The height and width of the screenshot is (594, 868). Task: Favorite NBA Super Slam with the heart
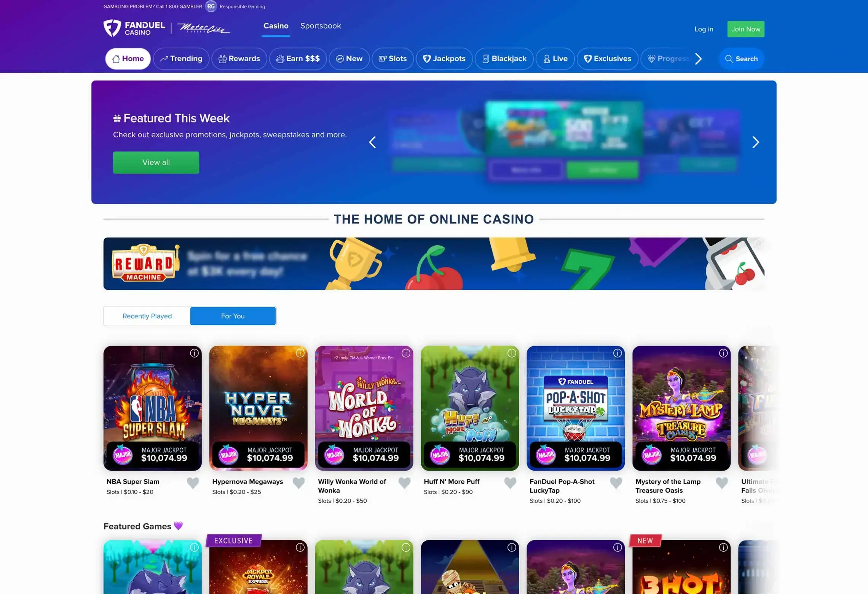point(193,483)
